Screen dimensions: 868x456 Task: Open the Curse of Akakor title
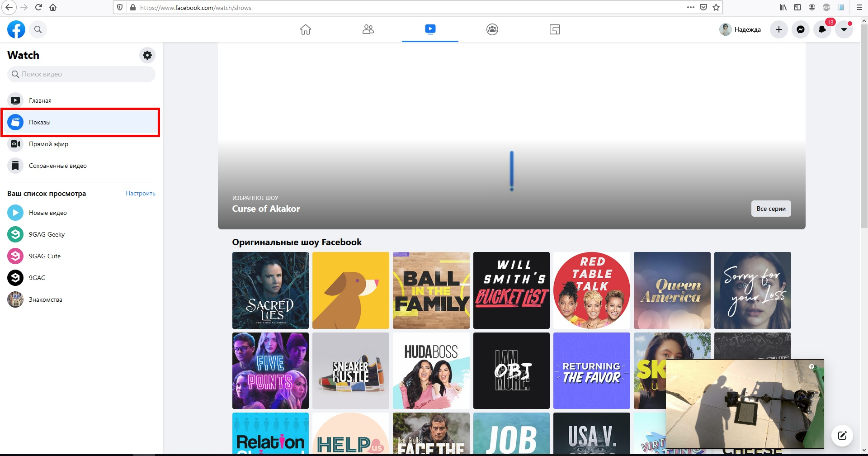coord(266,209)
